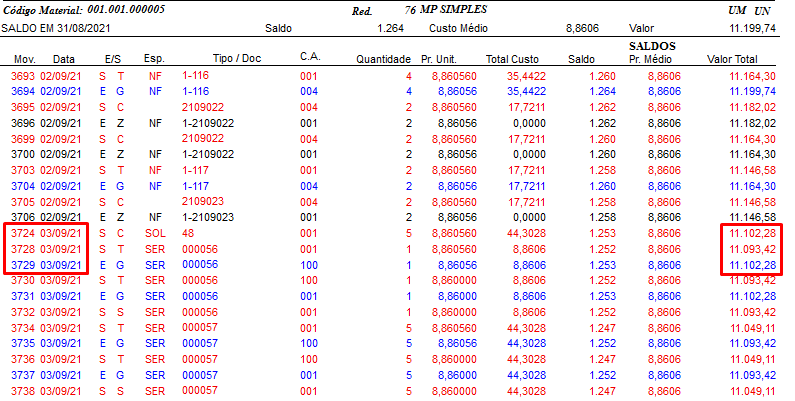This screenshot has height=401, width=795.
Task: Select movement number 3728
Action: coord(23,249)
